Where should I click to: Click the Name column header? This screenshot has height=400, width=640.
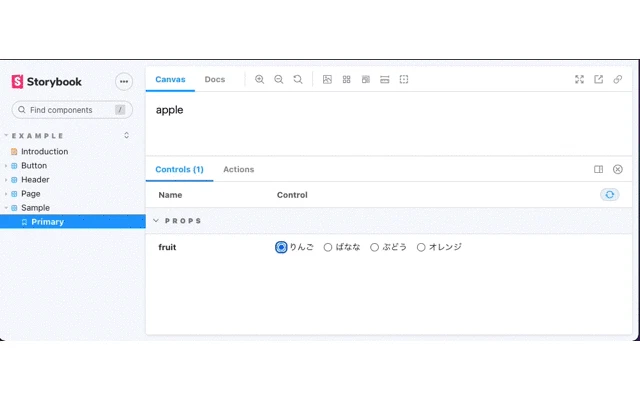point(170,195)
